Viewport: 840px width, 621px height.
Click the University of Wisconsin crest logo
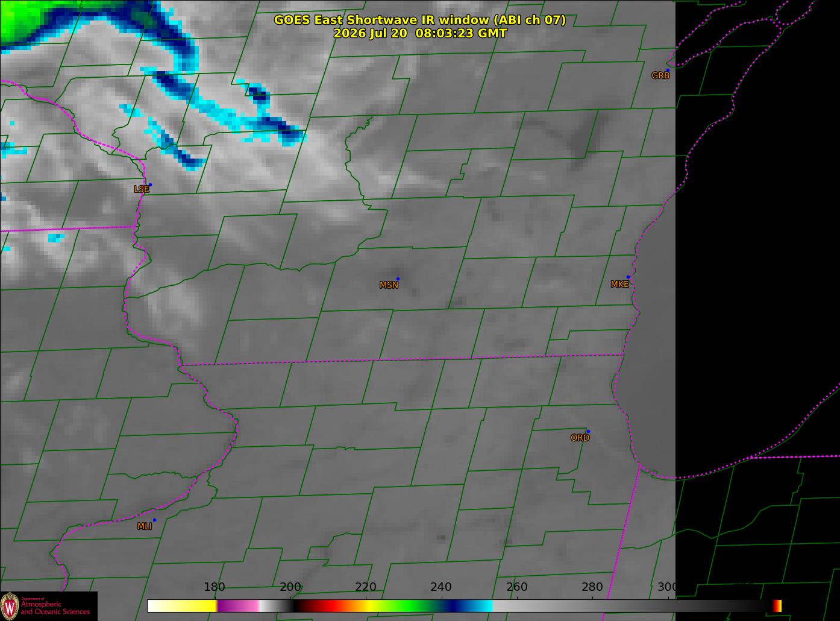[x=10, y=605]
